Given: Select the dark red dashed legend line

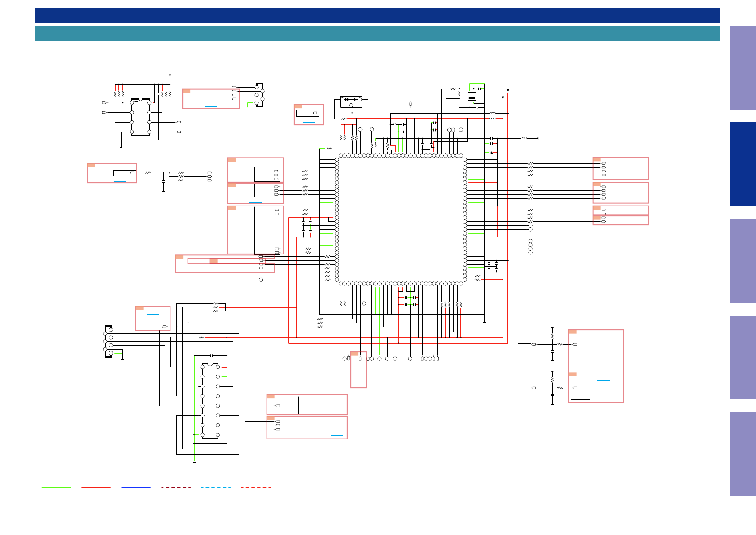Looking at the screenshot, I should coord(176,487).
